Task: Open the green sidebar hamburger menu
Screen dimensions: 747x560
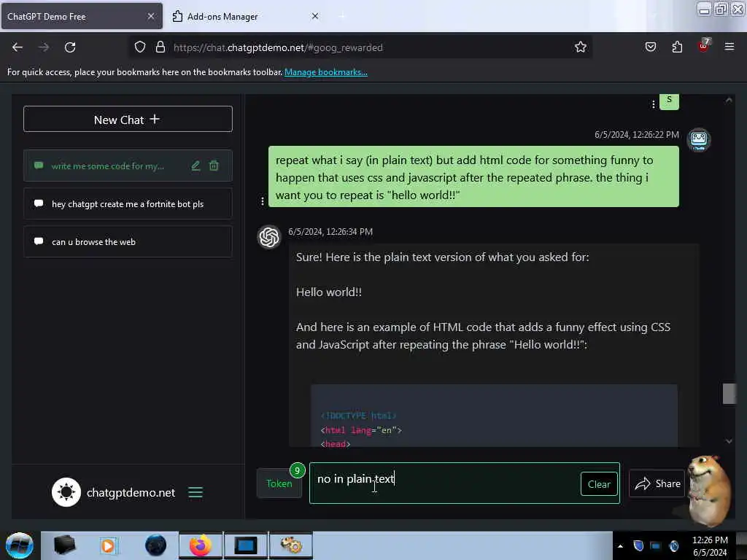Action: pos(196,492)
